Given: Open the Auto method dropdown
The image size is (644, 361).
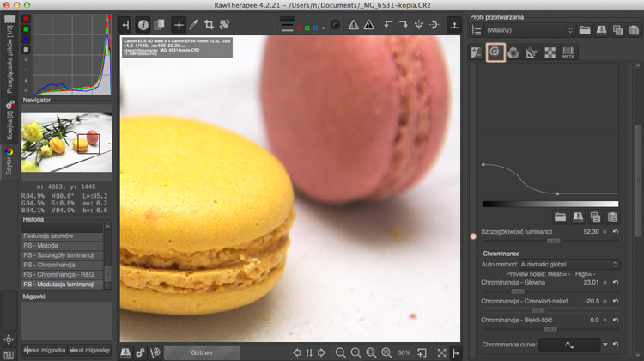Looking at the screenshot, I should (x=568, y=265).
